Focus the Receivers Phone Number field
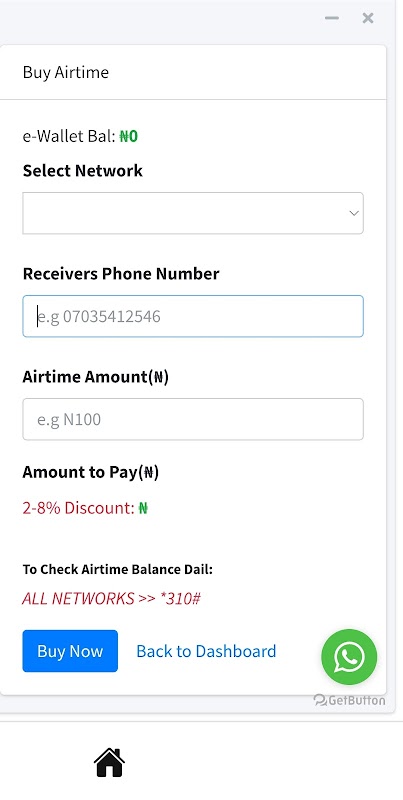 point(193,316)
